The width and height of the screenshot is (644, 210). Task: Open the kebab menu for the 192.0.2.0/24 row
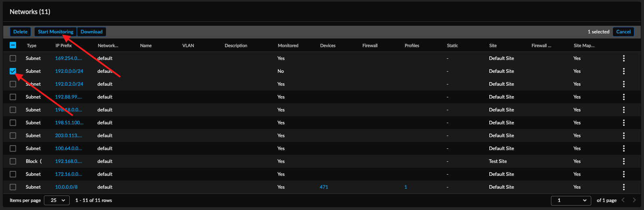tap(623, 84)
